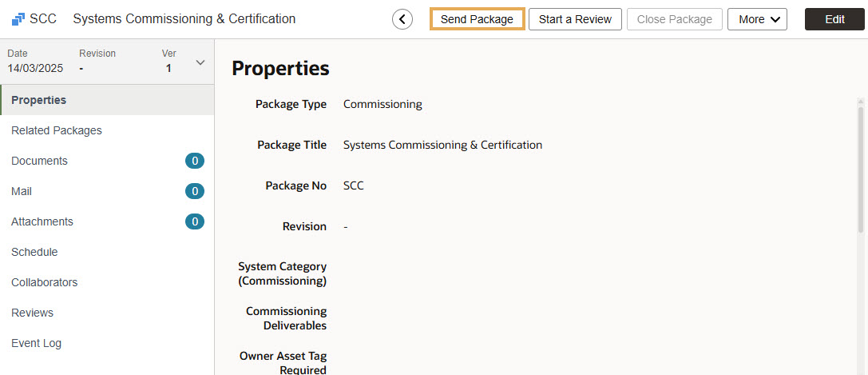
Task: Open the Collaborators section
Action: pos(44,282)
